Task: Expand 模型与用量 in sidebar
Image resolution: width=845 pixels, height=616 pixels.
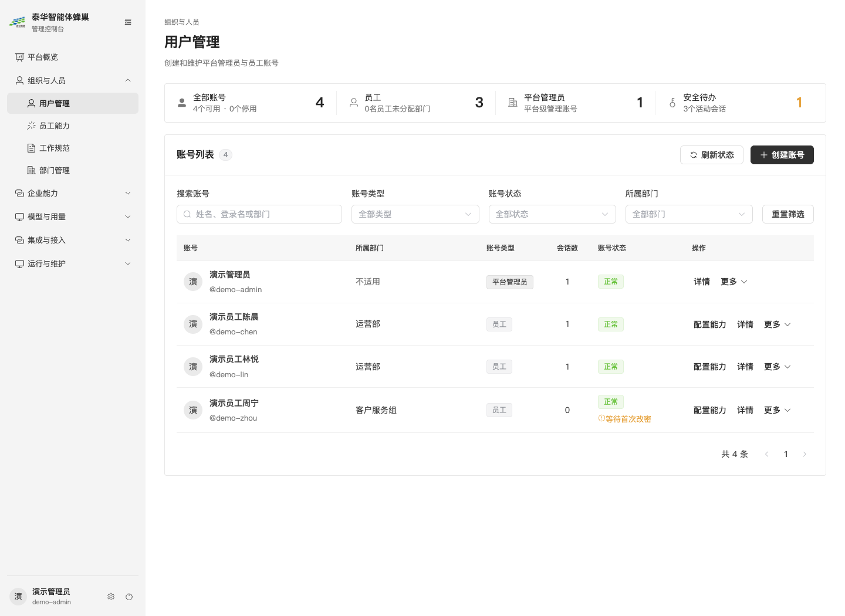Action: point(73,216)
